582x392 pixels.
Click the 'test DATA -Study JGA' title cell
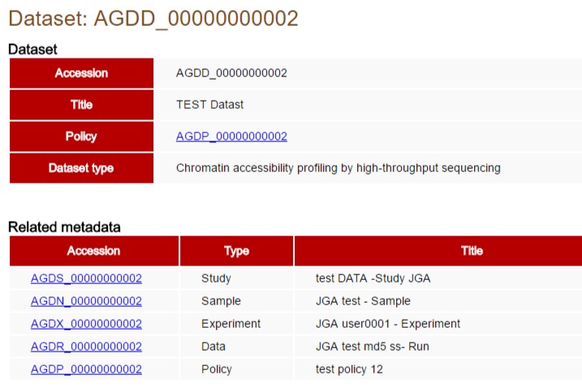[x=373, y=278]
